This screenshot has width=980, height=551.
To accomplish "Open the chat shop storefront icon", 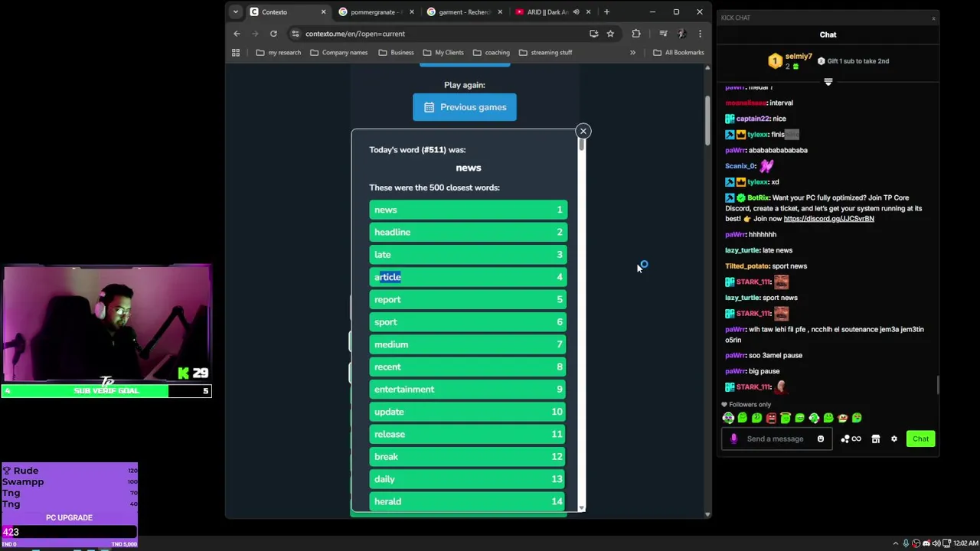I will (x=876, y=439).
